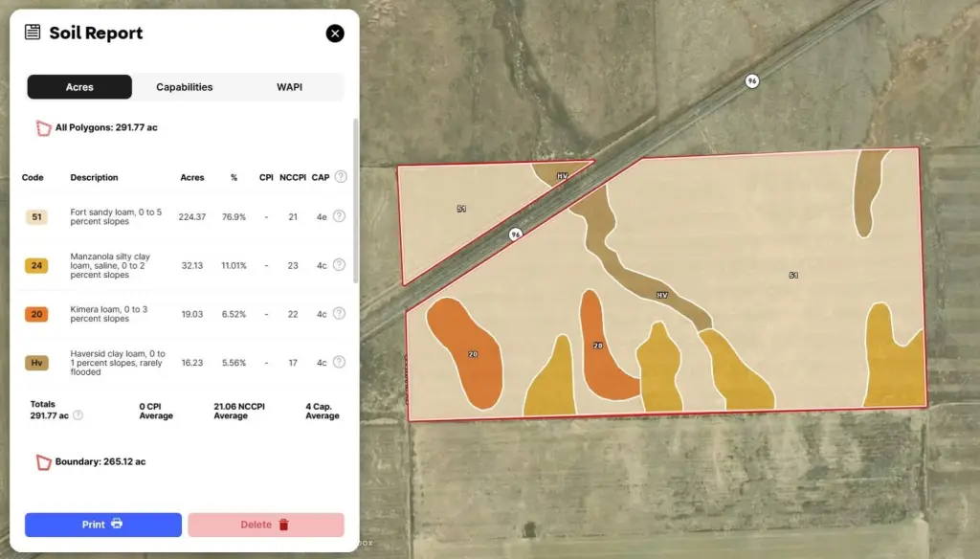Click help icon for Haversid clay loam row
The height and width of the screenshot is (559, 980).
pos(339,363)
